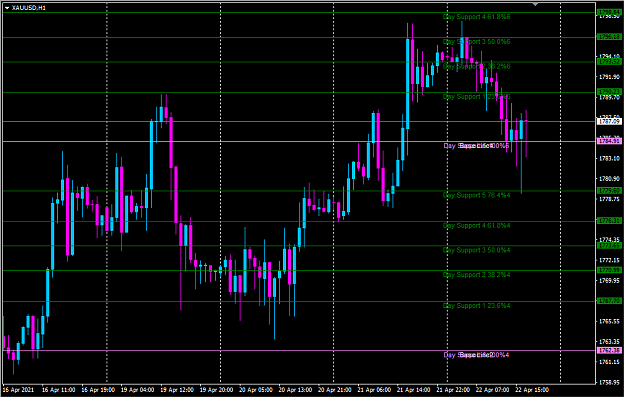Click the 'Day Support 4 61.8%4' label

tap(476, 226)
